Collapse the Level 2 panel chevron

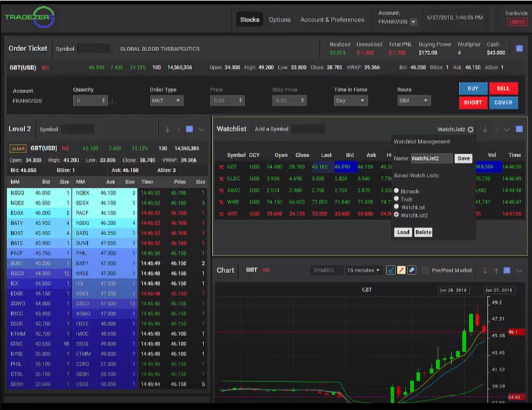pos(202,129)
